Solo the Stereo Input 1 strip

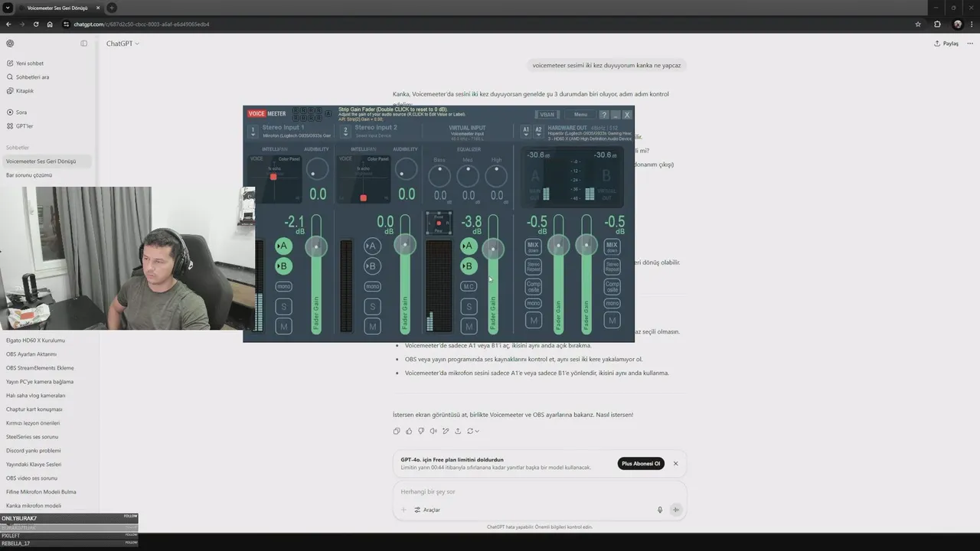(284, 307)
